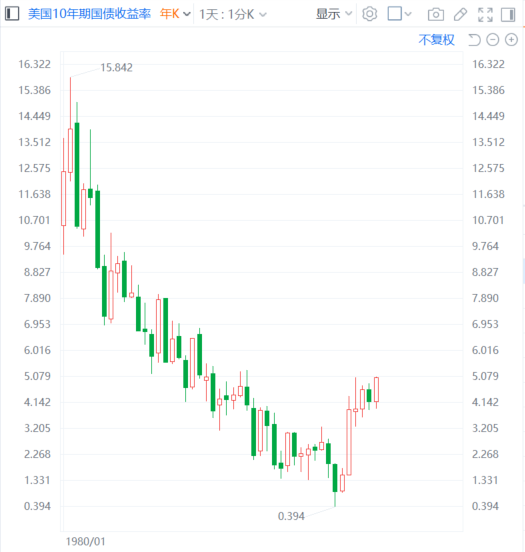Click the 1.331 right axis value
Image resolution: width=525 pixels, height=552 pixels.
485,480
